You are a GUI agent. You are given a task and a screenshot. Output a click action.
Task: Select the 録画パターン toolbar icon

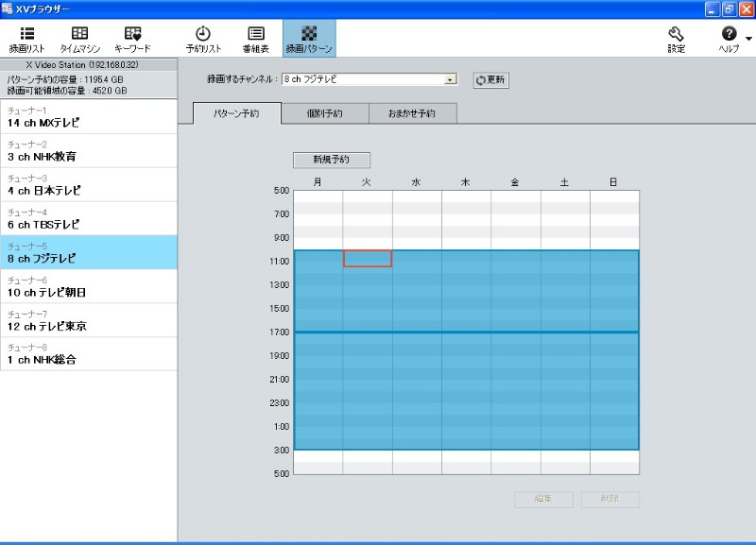tap(309, 39)
